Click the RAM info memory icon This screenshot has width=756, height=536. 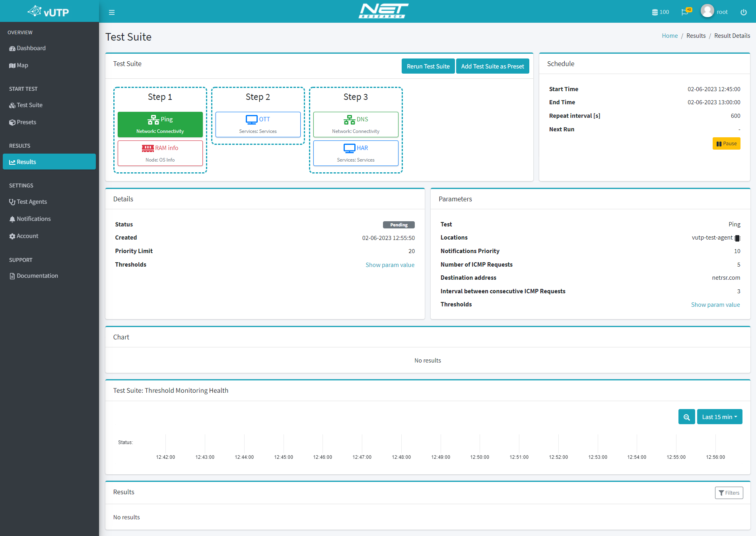pyautogui.click(x=148, y=148)
